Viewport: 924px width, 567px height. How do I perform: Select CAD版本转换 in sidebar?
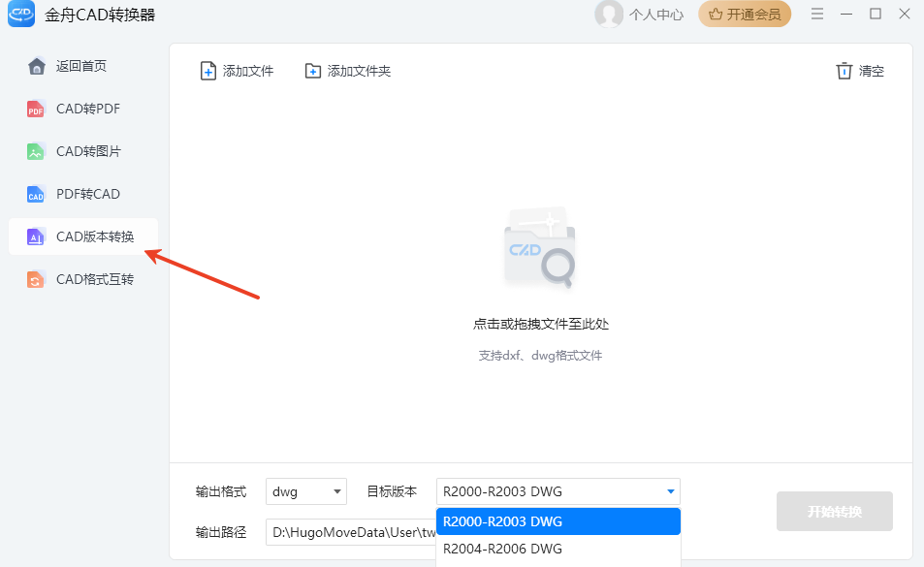click(83, 236)
